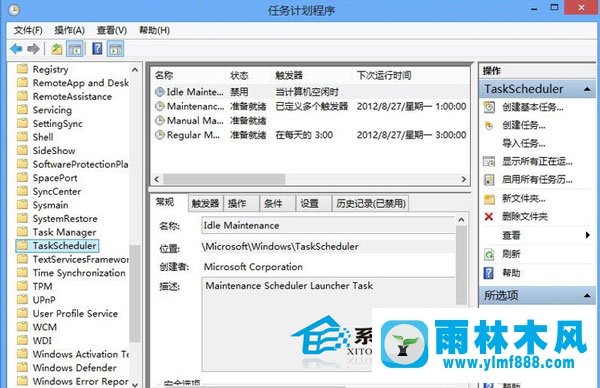
Task: Open the 操作(A) menu
Action: (x=69, y=30)
